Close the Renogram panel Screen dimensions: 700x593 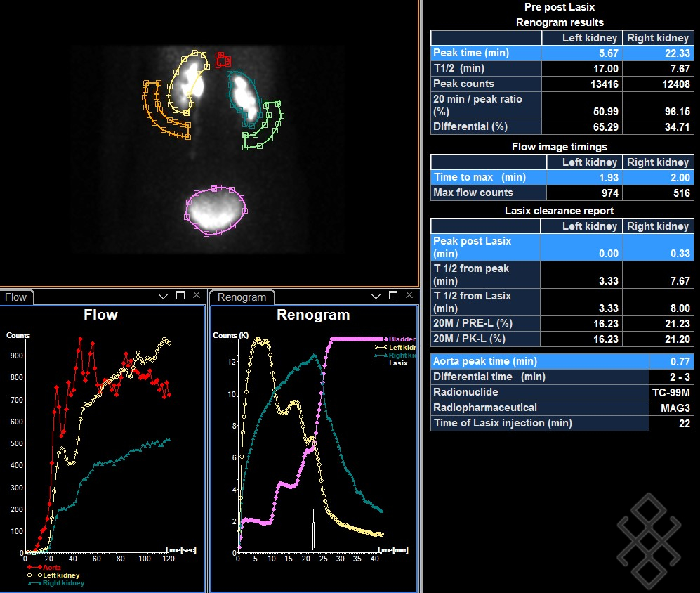[409, 296]
